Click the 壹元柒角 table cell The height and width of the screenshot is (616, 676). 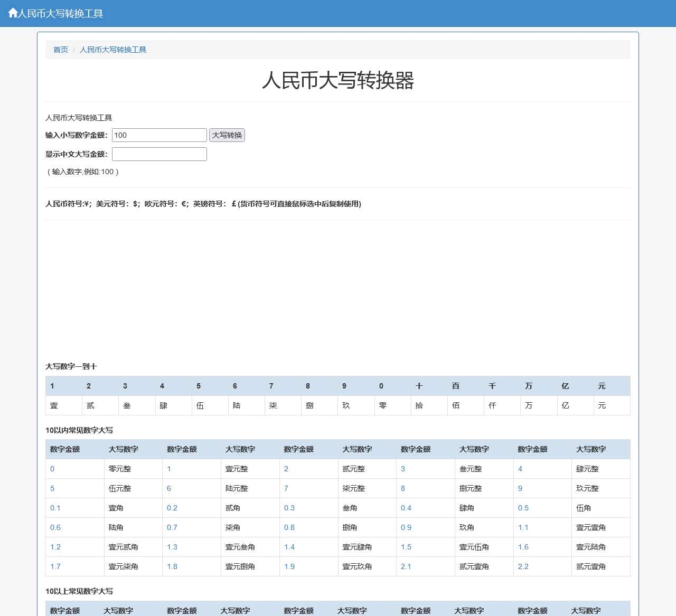pyautogui.click(x=133, y=566)
